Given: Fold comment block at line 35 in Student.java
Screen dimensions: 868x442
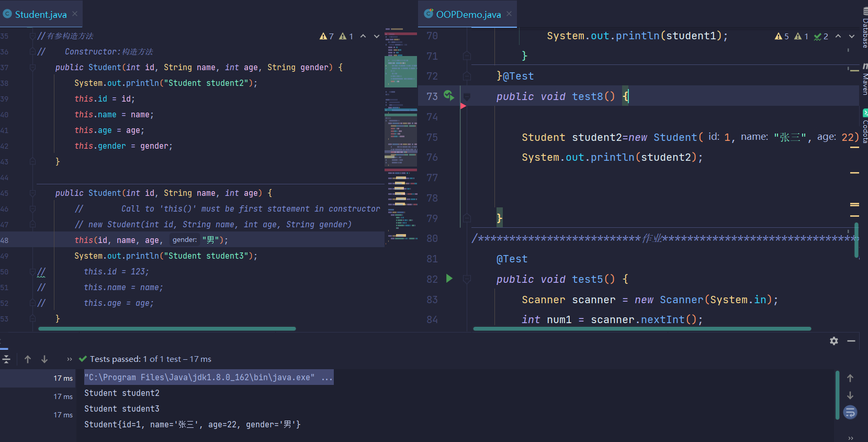Looking at the screenshot, I should click(x=32, y=36).
